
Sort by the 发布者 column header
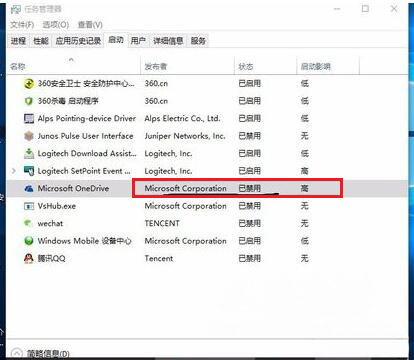tap(187, 66)
